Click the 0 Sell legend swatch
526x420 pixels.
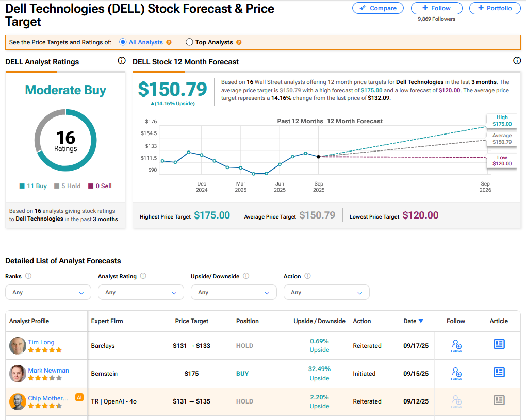tap(91, 186)
